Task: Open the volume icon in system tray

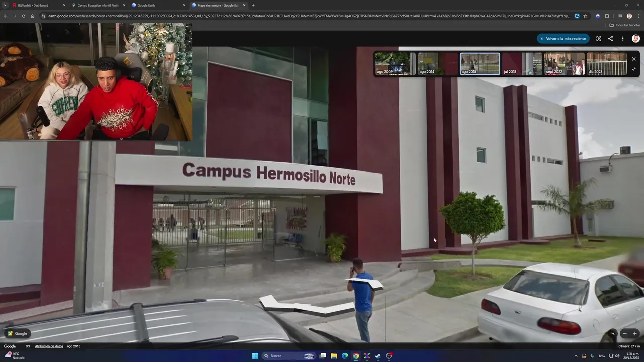Action: click(617, 356)
